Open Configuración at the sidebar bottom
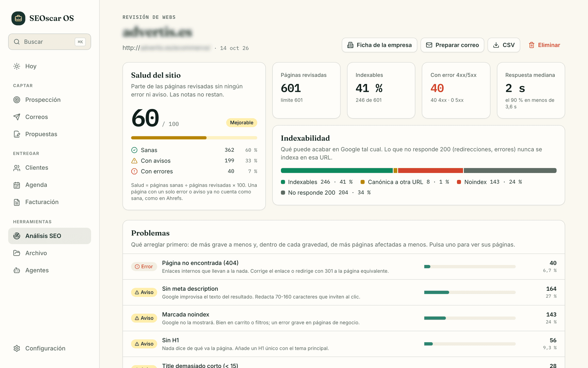The height and width of the screenshot is (368, 588). (x=50, y=348)
